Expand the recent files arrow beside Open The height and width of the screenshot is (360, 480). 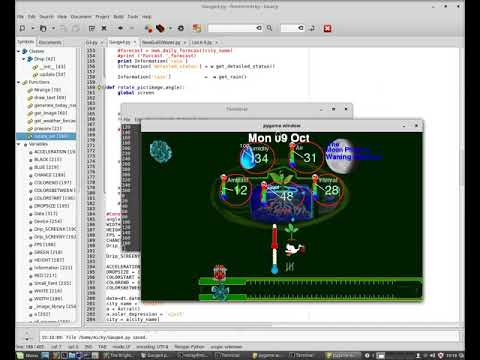(53, 28)
